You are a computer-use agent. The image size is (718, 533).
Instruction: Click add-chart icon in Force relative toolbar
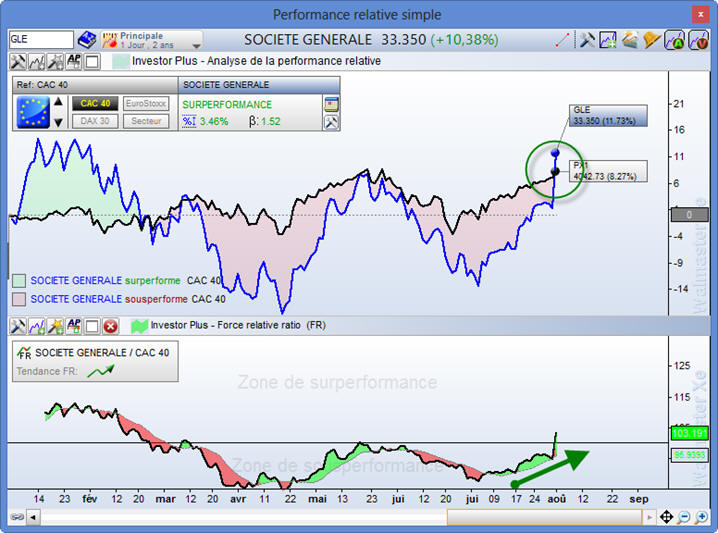[x=37, y=326]
